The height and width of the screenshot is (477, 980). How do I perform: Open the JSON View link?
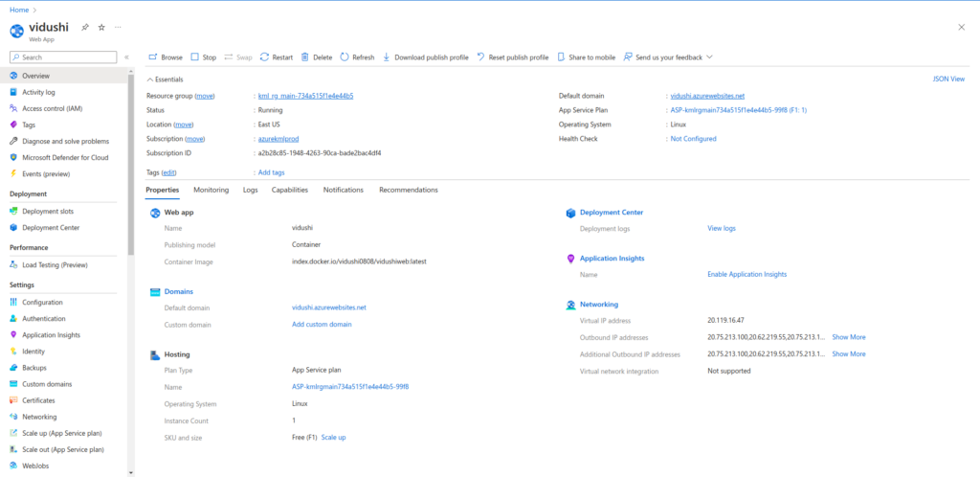(x=947, y=79)
